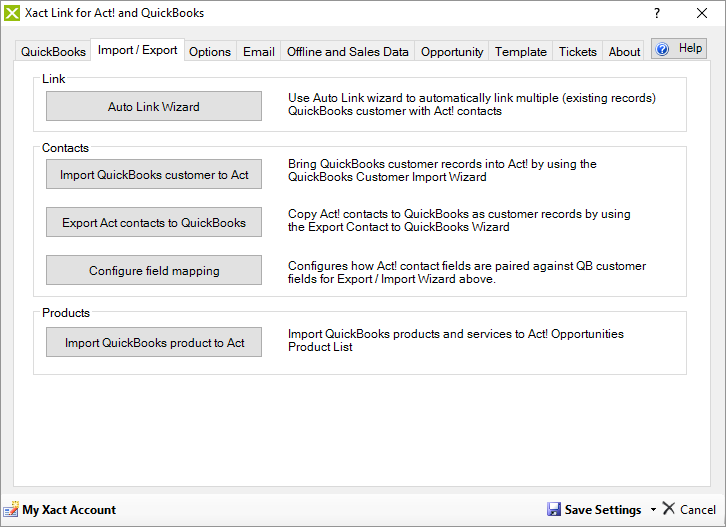The image size is (726, 527).
Task: Switch to the Opportunity tab
Action: (452, 51)
